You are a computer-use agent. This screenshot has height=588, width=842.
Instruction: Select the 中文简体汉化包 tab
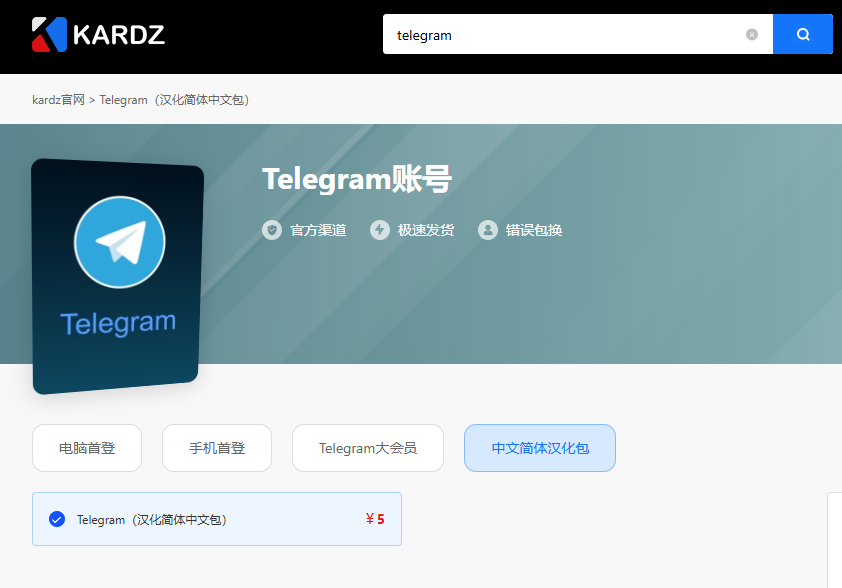point(540,448)
